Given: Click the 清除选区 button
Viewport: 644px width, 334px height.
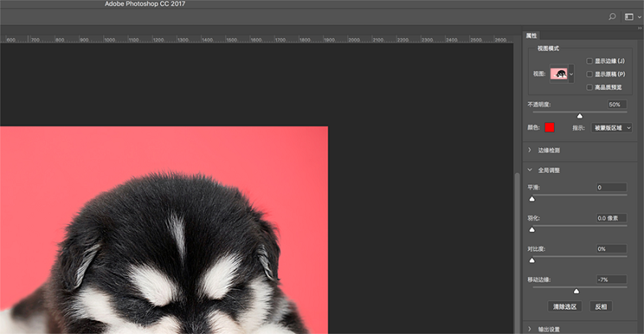Looking at the screenshot, I should [x=564, y=307].
